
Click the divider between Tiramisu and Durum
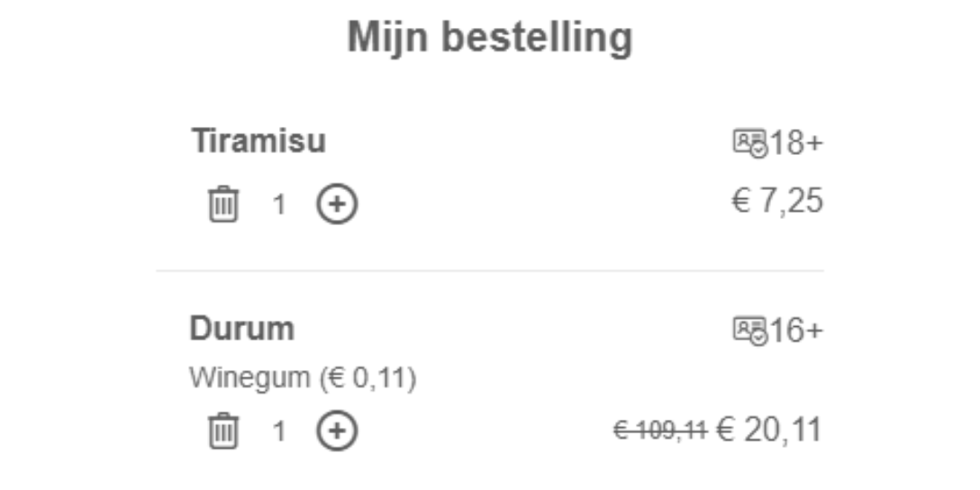pos(490,270)
